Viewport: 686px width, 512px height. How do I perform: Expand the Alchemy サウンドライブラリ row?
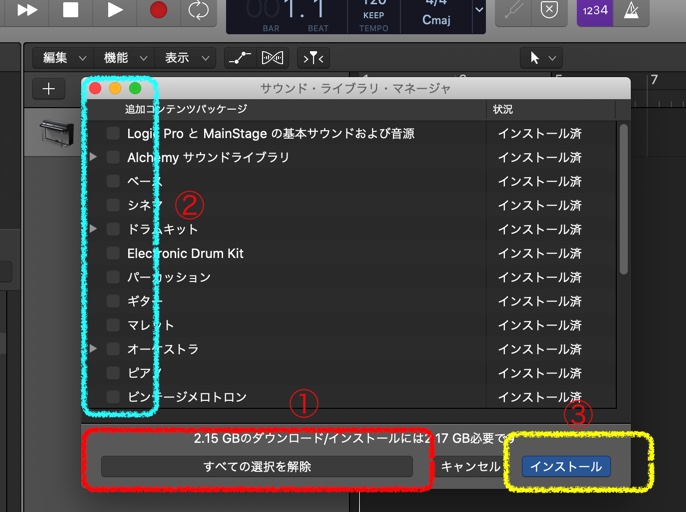93,157
